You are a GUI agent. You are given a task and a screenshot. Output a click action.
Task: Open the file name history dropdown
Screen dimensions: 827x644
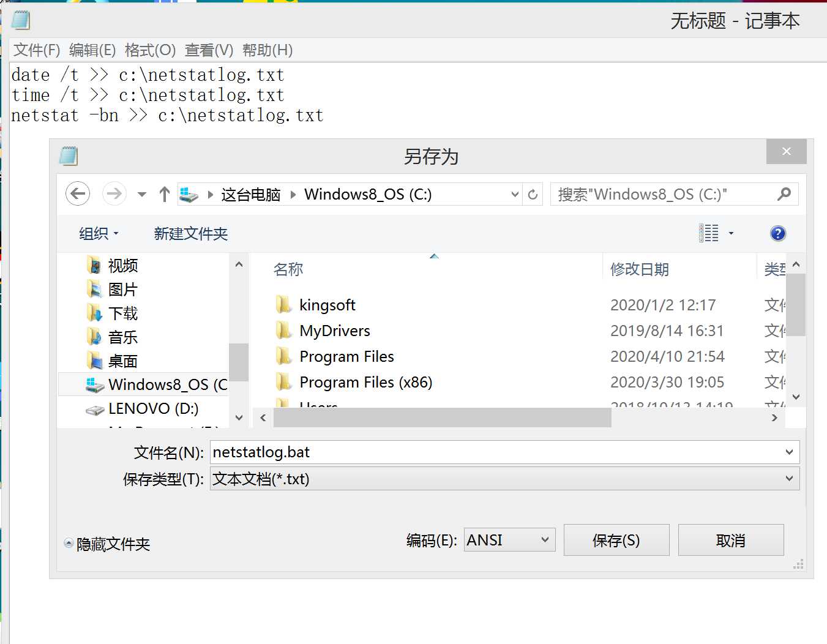pyautogui.click(x=789, y=452)
